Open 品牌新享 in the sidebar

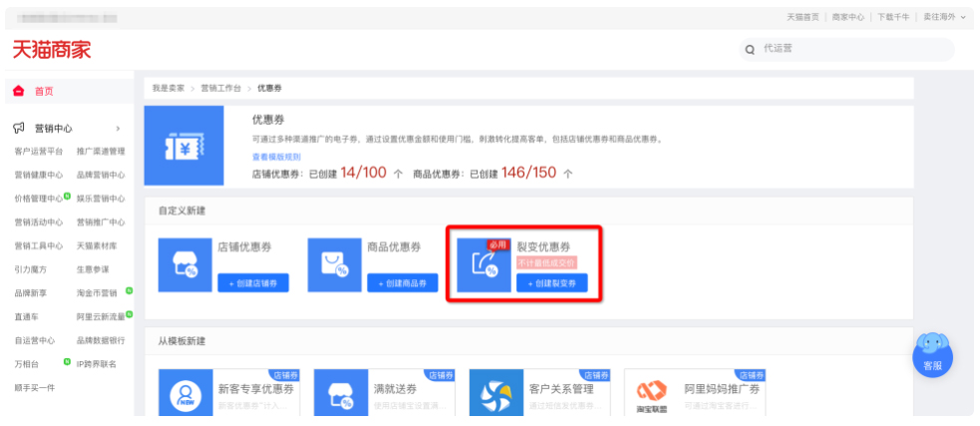tap(30, 293)
